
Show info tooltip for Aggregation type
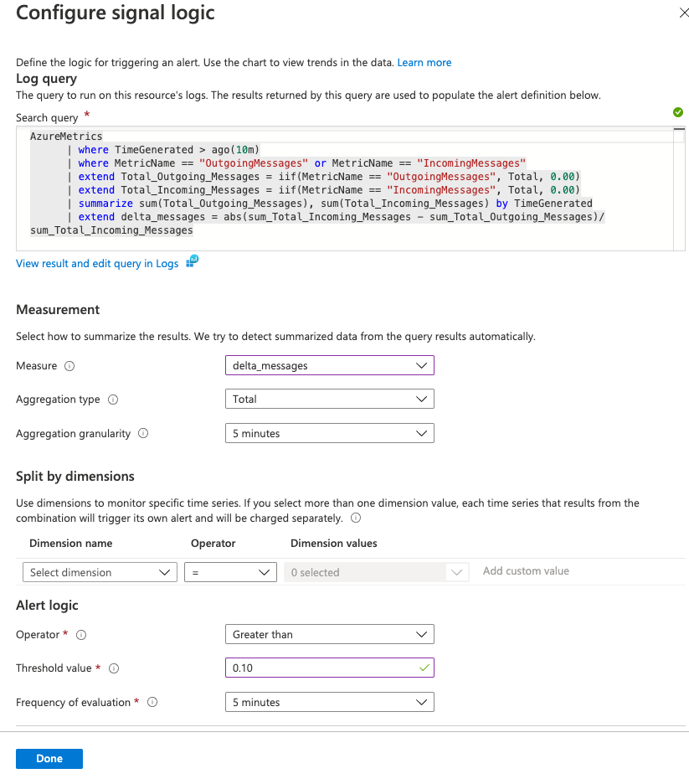pyautogui.click(x=113, y=400)
